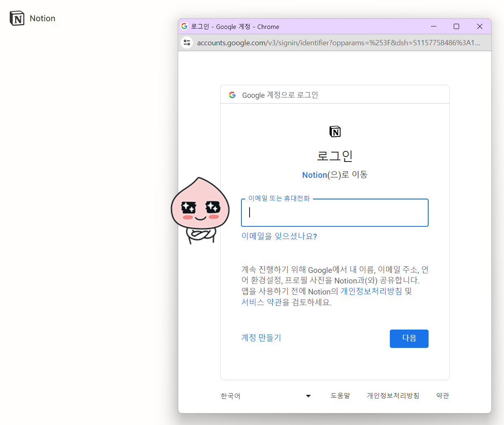Viewport: 504px width, 425px height.
Task: Click the peach character sticker image
Action: tap(200, 210)
